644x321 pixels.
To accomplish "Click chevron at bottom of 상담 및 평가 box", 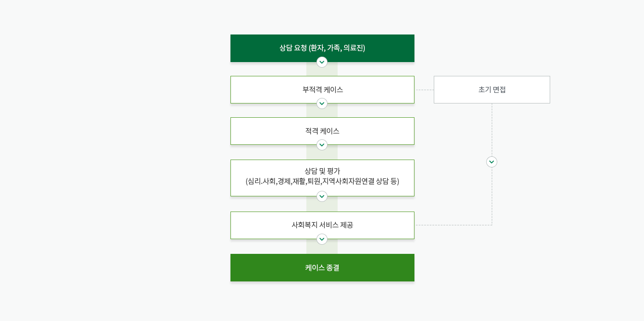I will (x=322, y=196).
